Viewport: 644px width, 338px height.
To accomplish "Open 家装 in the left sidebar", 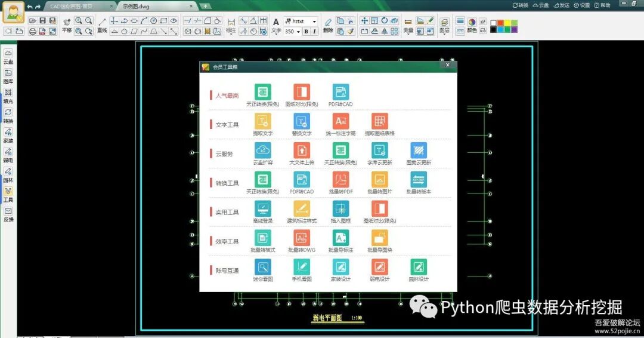I will [8, 136].
